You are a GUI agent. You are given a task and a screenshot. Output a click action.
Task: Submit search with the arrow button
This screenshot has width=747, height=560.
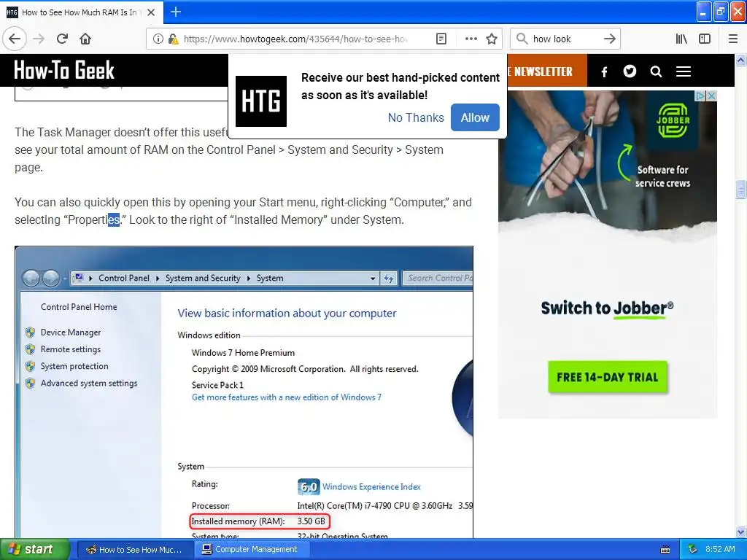609,39
